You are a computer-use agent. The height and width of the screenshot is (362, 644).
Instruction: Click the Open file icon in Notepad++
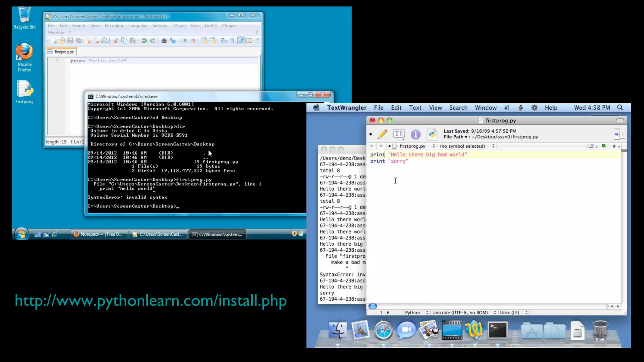click(62, 40)
